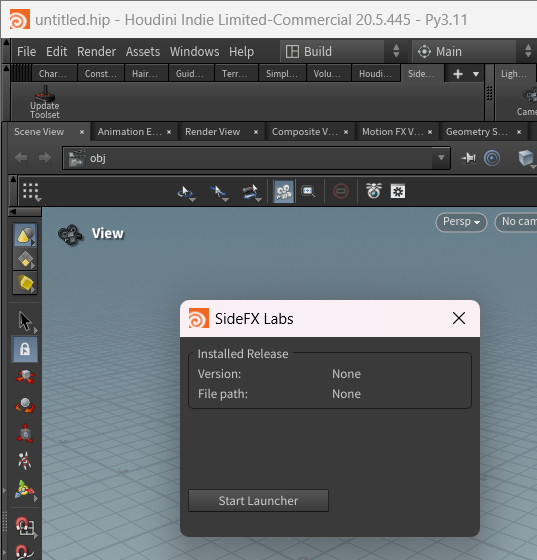Choose the Rotate tool sphere icon
The image size is (537, 560).
pos(25,406)
